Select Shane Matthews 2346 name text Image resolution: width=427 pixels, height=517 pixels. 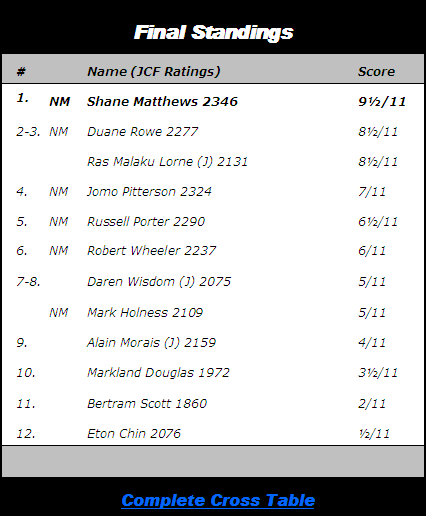click(x=162, y=101)
